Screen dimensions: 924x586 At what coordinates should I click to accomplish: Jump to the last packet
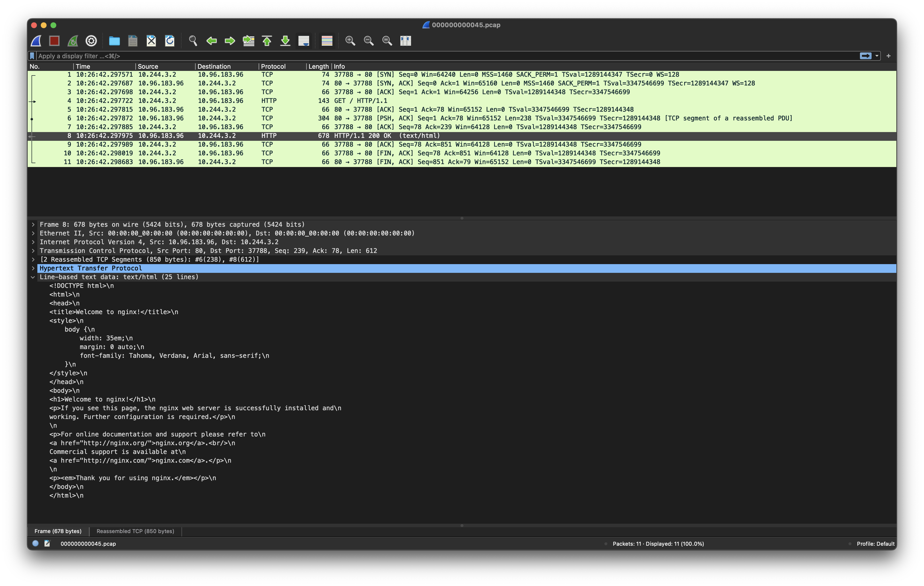click(286, 41)
